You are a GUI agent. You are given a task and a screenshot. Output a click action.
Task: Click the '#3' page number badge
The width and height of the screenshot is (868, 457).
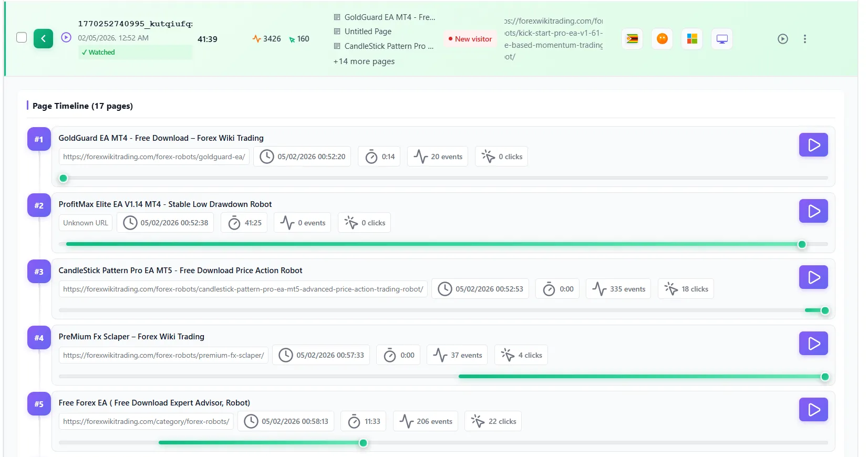(x=39, y=272)
